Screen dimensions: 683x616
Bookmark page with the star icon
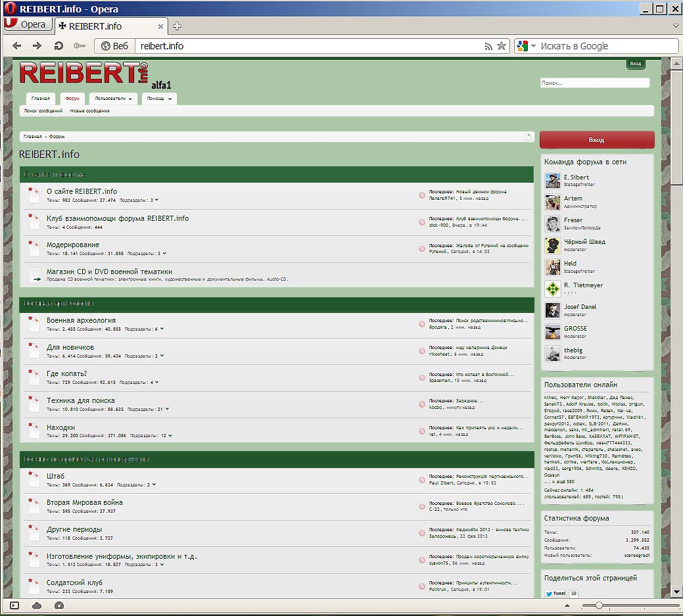502,46
